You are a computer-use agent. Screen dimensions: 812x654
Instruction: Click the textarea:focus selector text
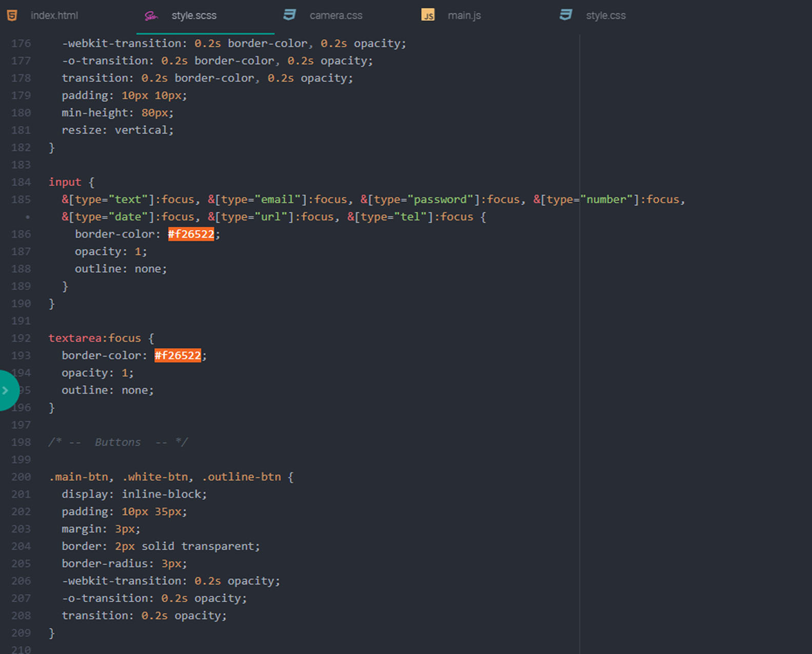point(94,338)
